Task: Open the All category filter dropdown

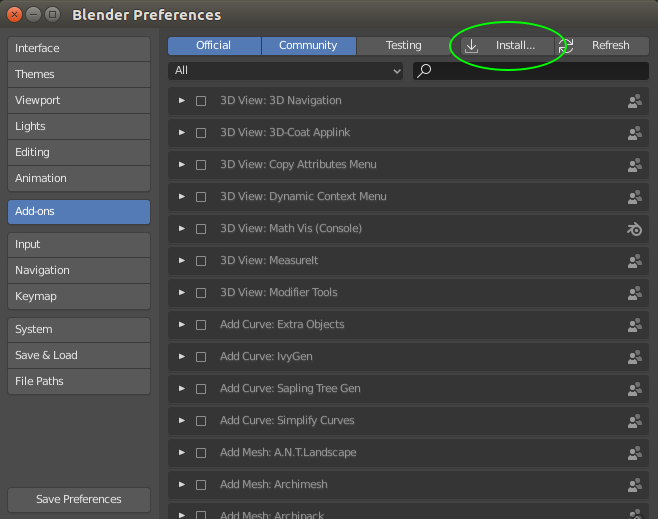Action: click(x=285, y=71)
